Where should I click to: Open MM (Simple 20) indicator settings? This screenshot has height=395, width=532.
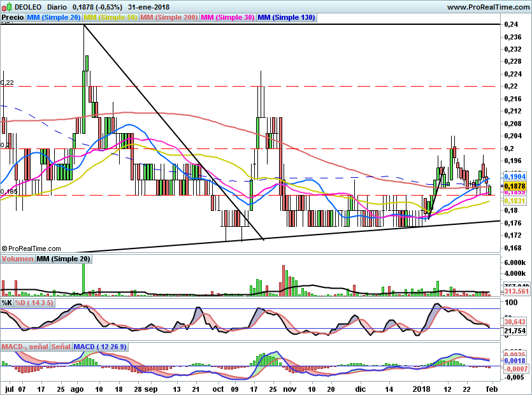pos(54,18)
